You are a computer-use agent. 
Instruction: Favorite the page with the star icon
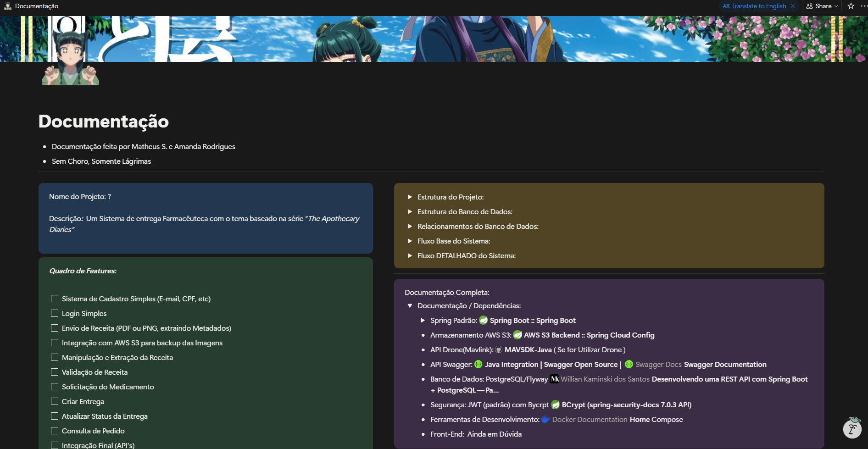(851, 6)
